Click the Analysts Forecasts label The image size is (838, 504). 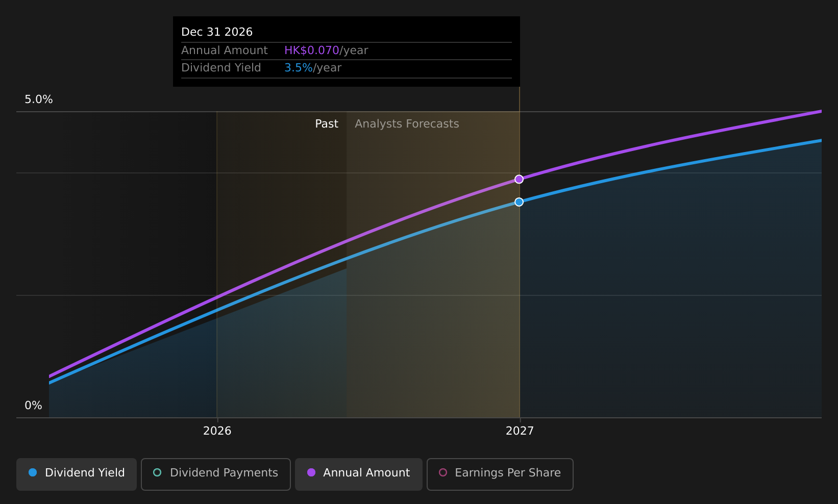(x=407, y=124)
